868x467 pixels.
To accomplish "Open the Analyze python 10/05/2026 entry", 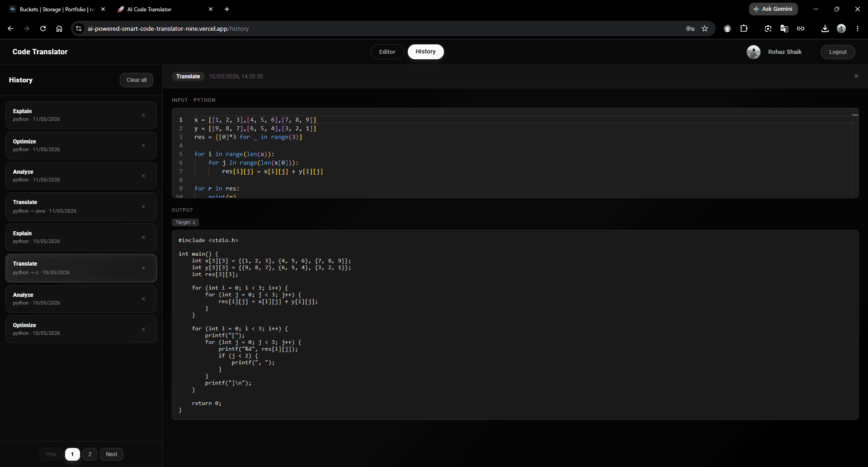I will click(81, 299).
